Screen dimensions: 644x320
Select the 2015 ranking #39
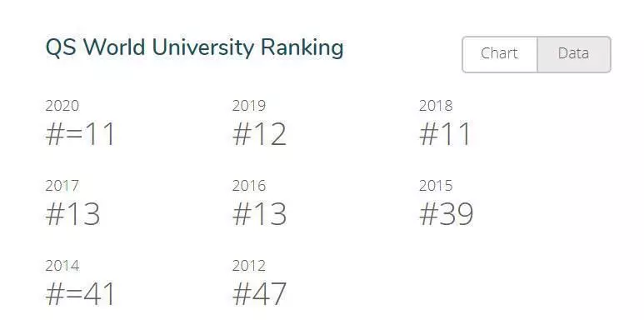coord(446,214)
